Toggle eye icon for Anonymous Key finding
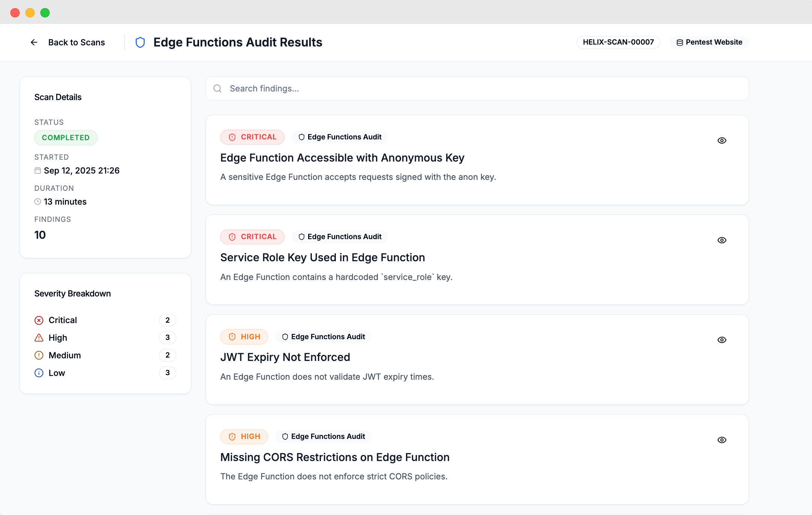812x515 pixels. (x=722, y=141)
